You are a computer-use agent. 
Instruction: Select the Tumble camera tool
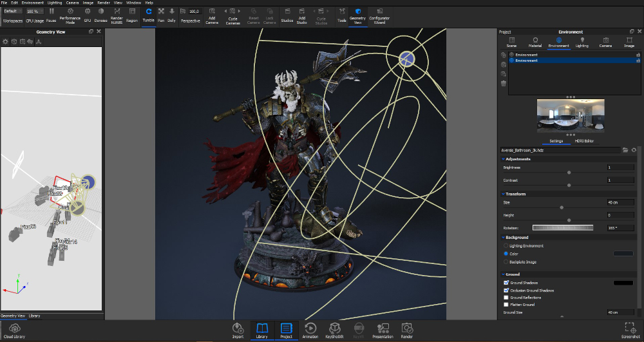pos(149,15)
